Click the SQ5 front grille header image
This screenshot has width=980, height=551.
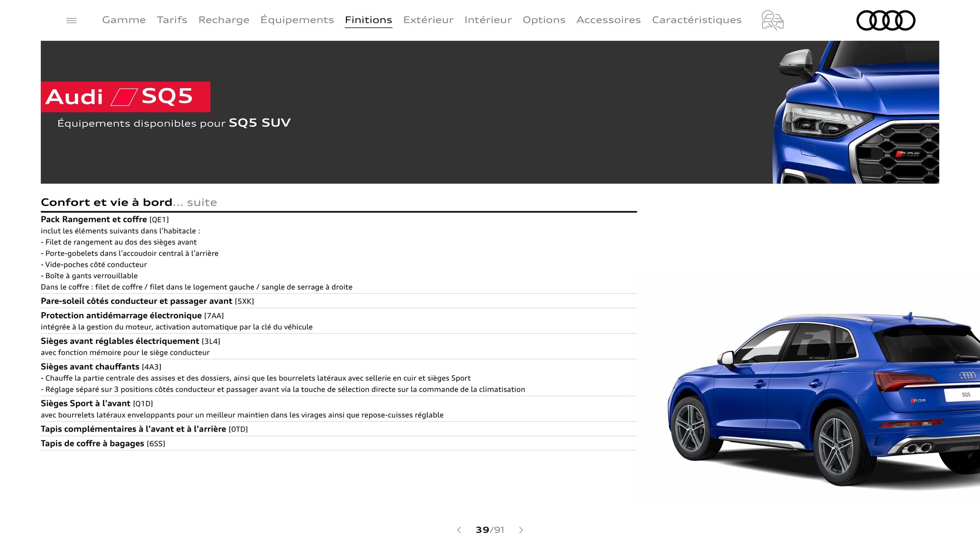coord(856,112)
